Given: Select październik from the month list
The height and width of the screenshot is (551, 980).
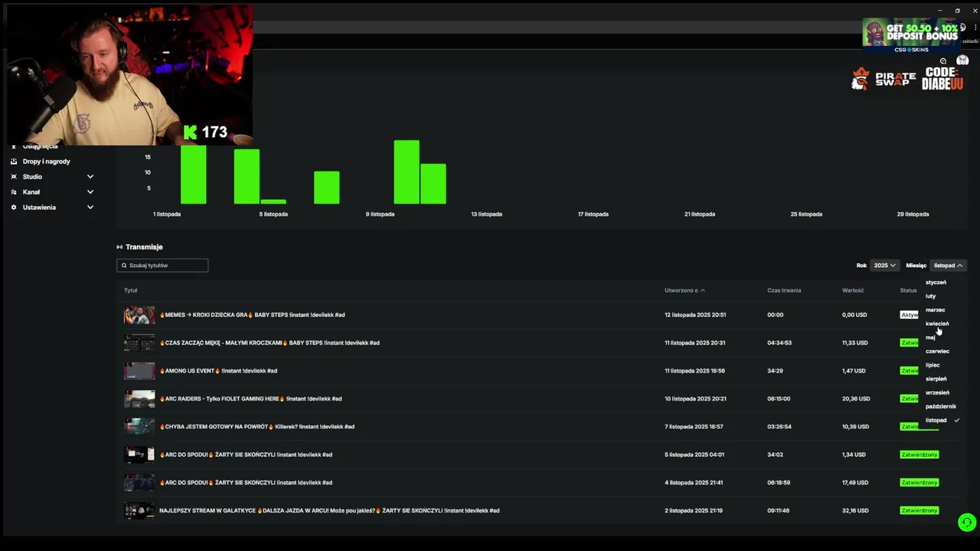Looking at the screenshot, I should pyautogui.click(x=940, y=406).
